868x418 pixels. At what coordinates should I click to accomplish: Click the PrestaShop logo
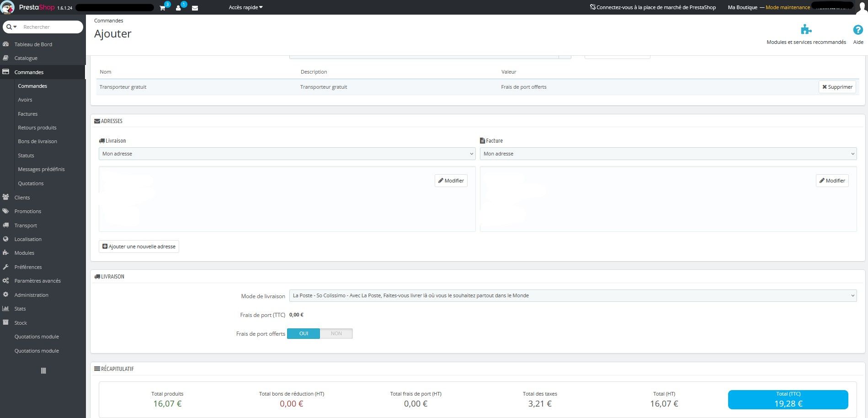(x=8, y=7)
